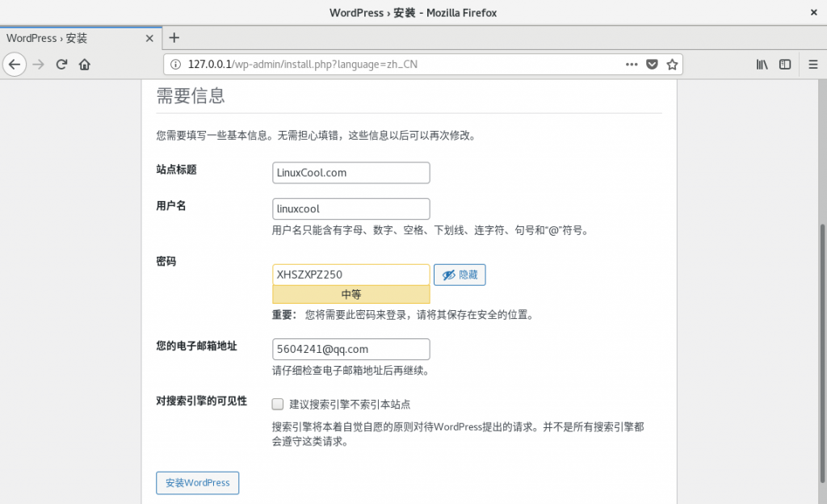Viewport: 827px width, 504px height.
Task: Bookmark this page with the star icon
Action: (673, 64)
